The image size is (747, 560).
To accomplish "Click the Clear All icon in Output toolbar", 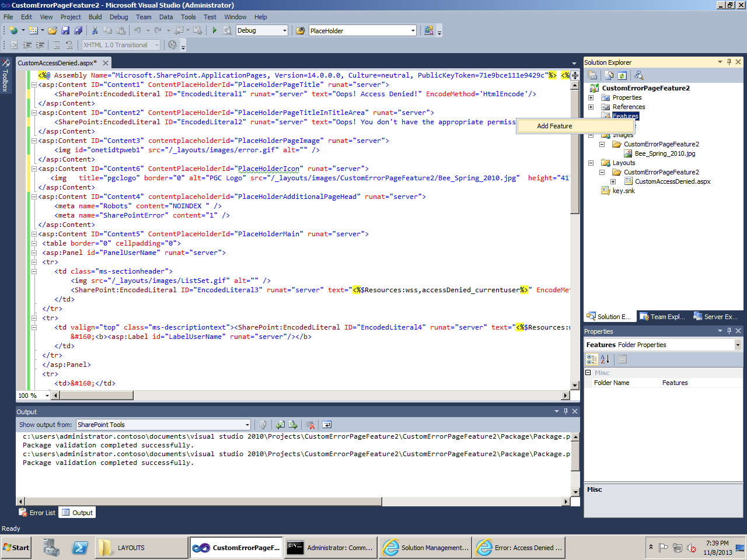I will pyautogui.click(x=310, y=425).
